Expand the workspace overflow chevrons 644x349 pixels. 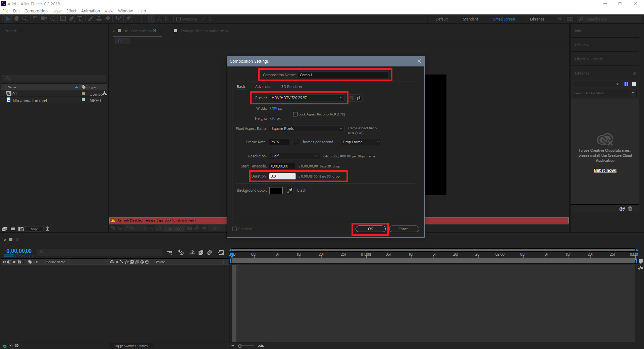(x=559, y=19)
